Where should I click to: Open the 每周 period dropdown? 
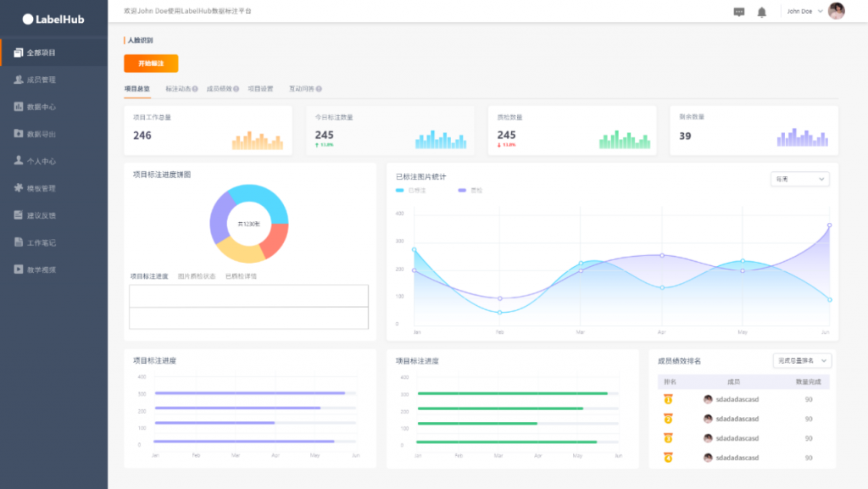800,179
